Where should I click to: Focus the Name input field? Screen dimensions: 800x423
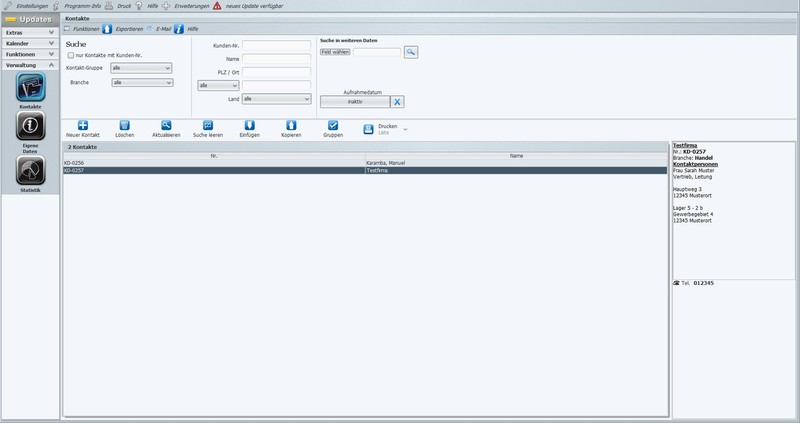tap(277, 59)
